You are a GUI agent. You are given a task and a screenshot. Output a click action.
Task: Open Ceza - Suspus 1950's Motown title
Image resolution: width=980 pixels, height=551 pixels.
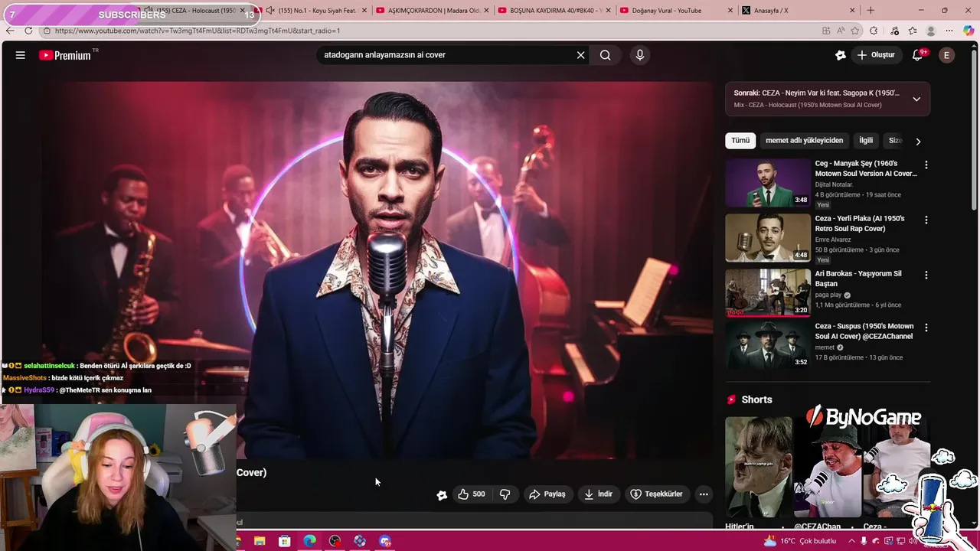(x=864, y=331)
